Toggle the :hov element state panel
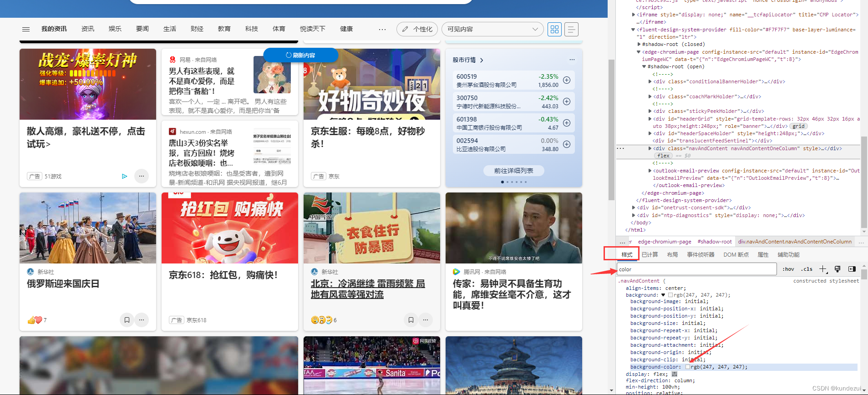The height and width of the screenshot is (395, 868). point(788,269)
